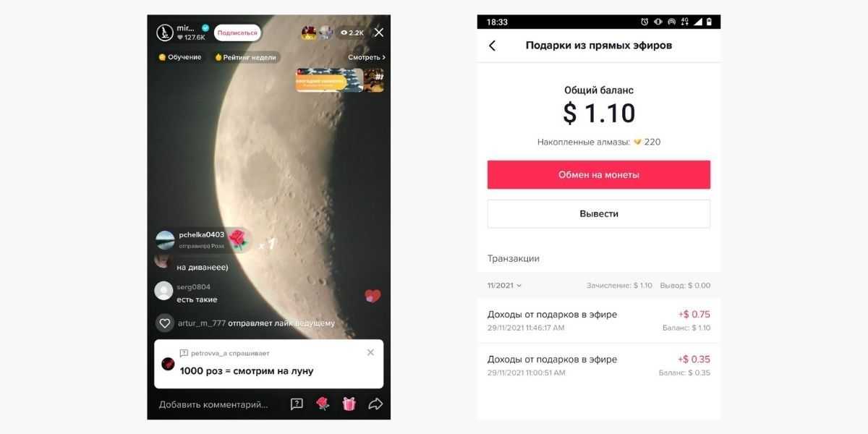
Task: Open the question mark Q&A icon
Action: (297, 404)
